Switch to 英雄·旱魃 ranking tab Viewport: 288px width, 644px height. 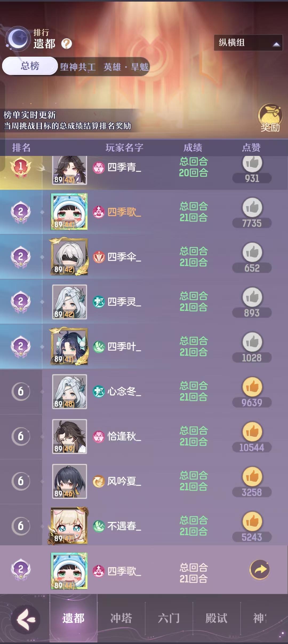126,67
